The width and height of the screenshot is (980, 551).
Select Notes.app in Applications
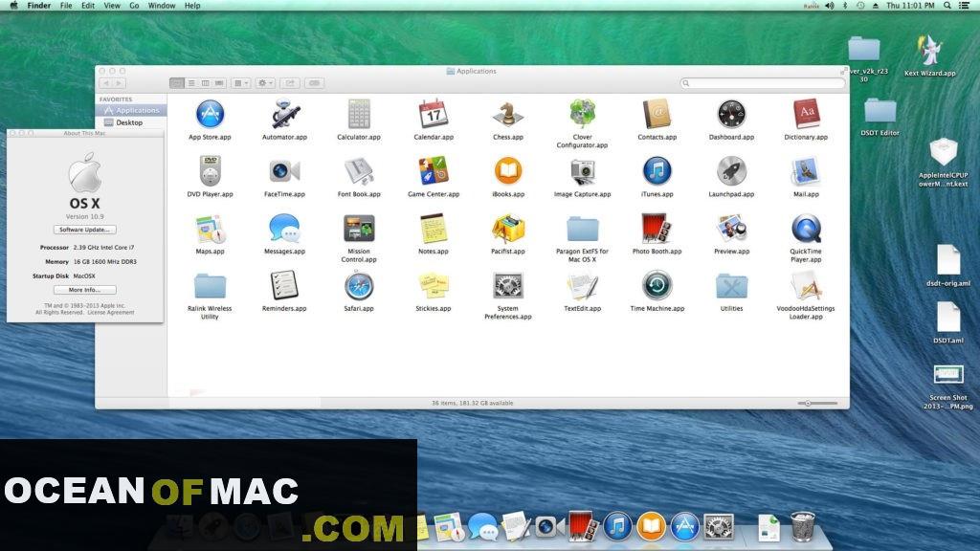pos(434,229)
